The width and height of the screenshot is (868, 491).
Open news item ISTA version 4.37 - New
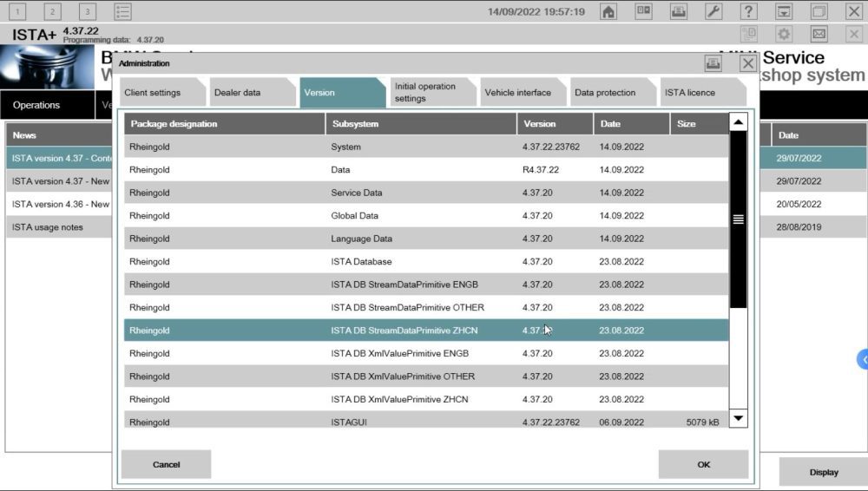(59, 181)
